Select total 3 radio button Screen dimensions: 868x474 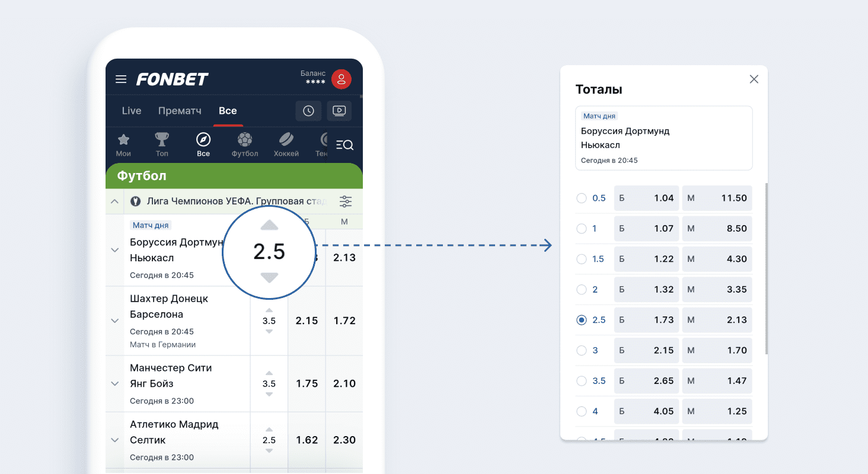582,350
